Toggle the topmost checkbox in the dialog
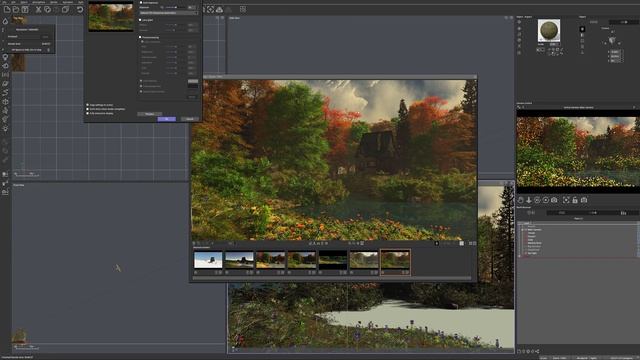 click(x=140, y=2)
